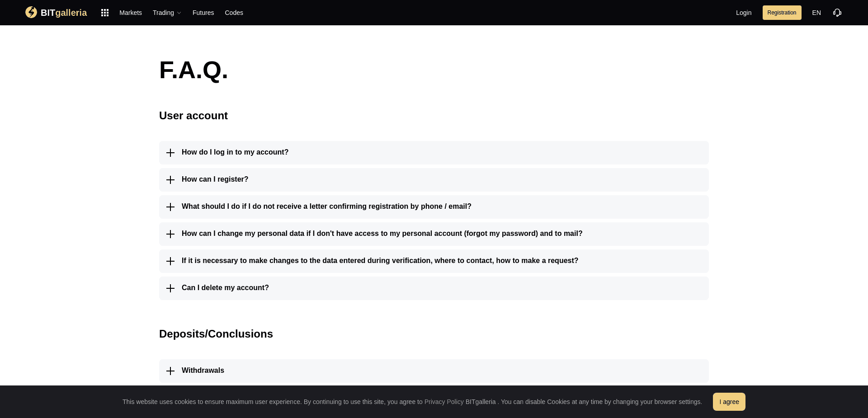The width and height of the screenshot is (868, 418).
Task: Click the plus icon beside 'Can I delete my account?'
Action: [170, 288]
